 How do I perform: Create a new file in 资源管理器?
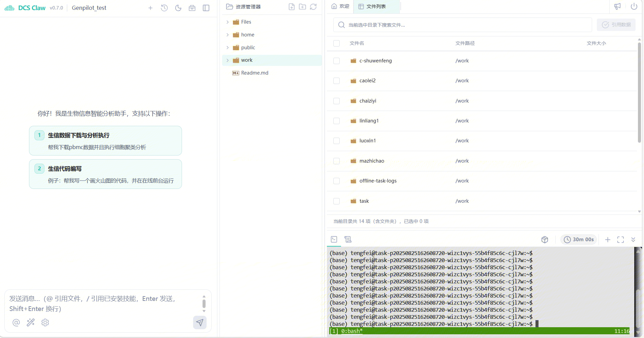[292, 7]
